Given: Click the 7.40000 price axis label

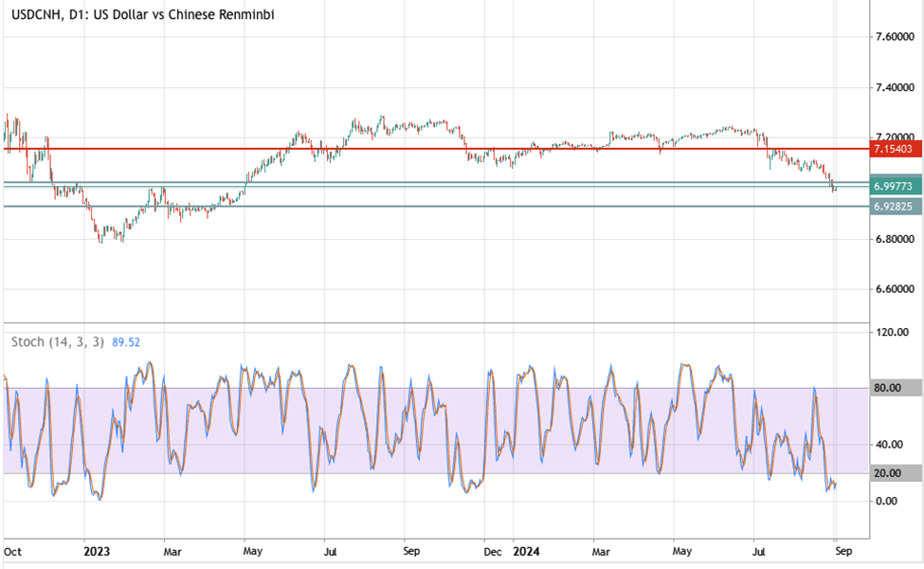Looking at the screenshot, I should 895,87.
